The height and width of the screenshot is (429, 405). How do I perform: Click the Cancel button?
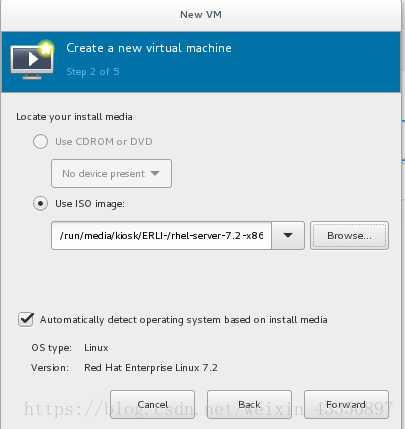152,404
